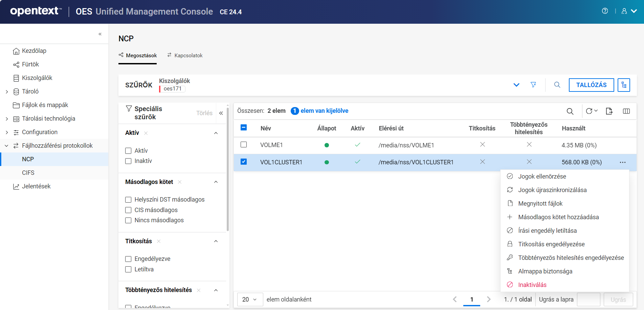Image resolution: width=644 pixels, height=310 pixels.
Task: Choose Megnyitott fájlok from context menu
Action: pyautogui.click(x=540, y=204)
